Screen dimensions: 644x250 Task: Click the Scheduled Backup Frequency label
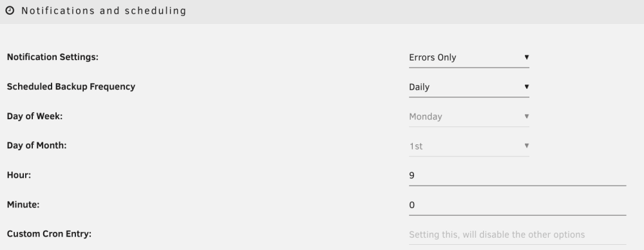[71, 87]
